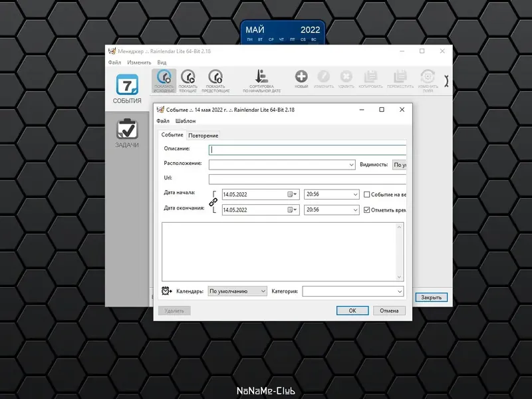Click notes area scrollbar down arrow

click(x=400, y=277)
